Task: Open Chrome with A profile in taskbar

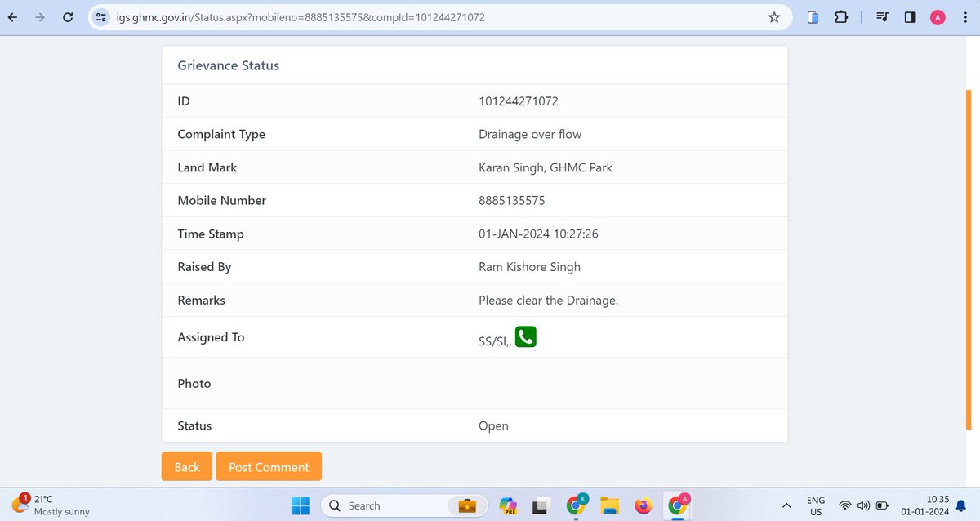Action: (678, 505)
